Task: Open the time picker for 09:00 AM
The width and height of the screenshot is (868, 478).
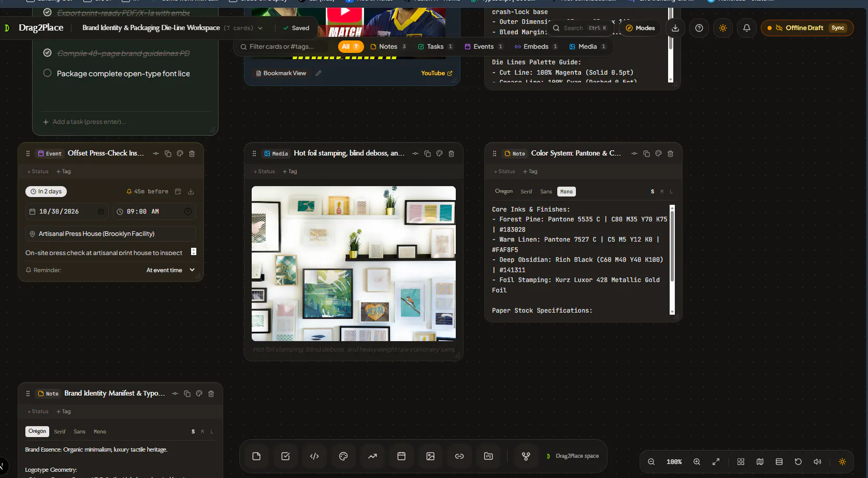Action: (x=188, y=212)
